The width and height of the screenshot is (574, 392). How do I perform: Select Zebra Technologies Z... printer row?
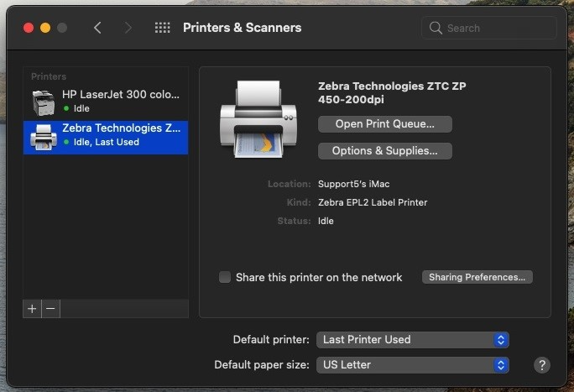pyautogui.click(x=106, y=138)
